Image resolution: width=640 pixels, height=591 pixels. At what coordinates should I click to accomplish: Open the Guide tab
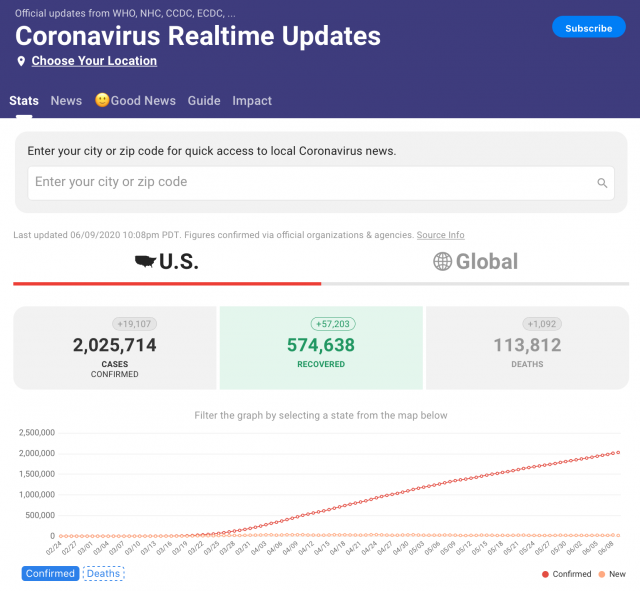pyautogui.click(x=204, y=101)
